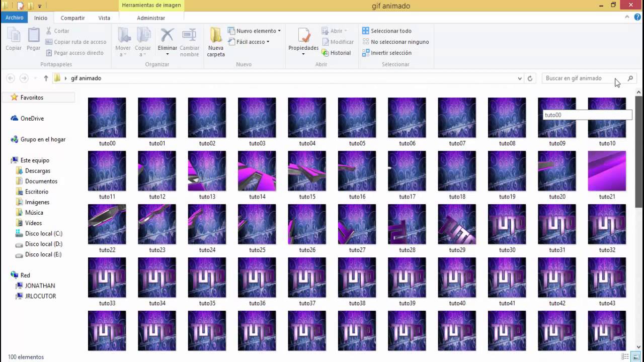Click Copiar ruta de acceso
The width and height of the screenshot is (644, 362).
[x=76, y=42]
